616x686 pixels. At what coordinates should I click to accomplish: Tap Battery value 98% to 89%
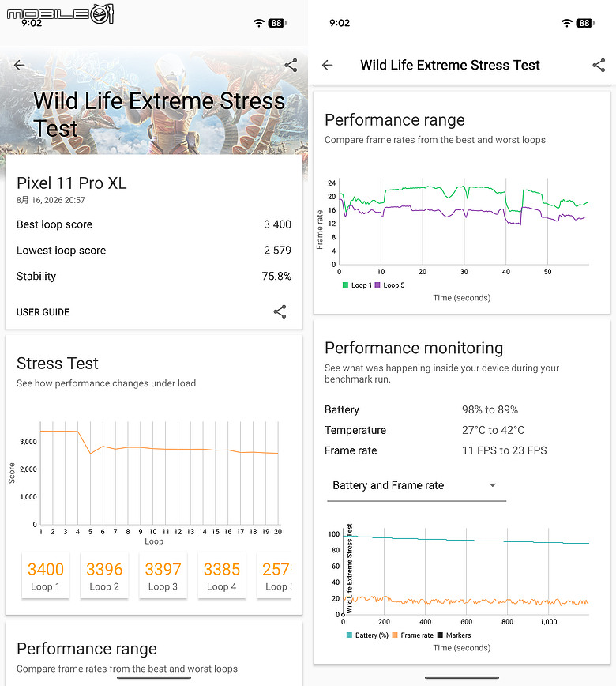(490, 409)
